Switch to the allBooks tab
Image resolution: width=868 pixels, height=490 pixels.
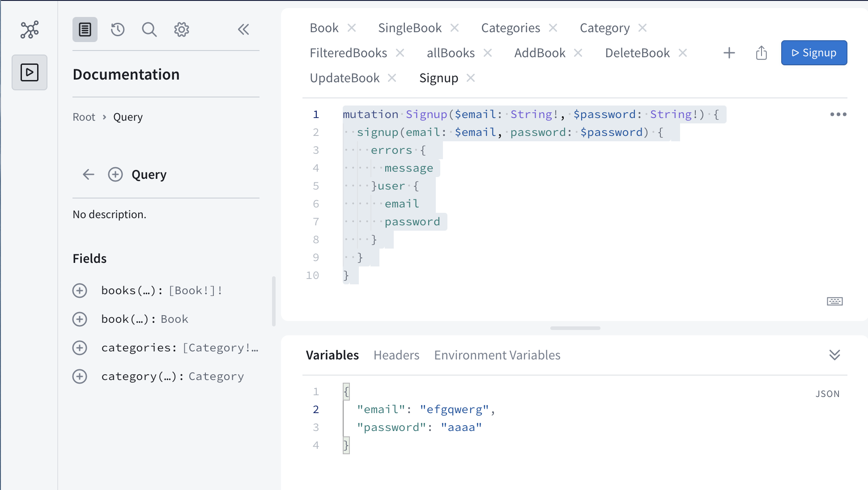point(451,53)
